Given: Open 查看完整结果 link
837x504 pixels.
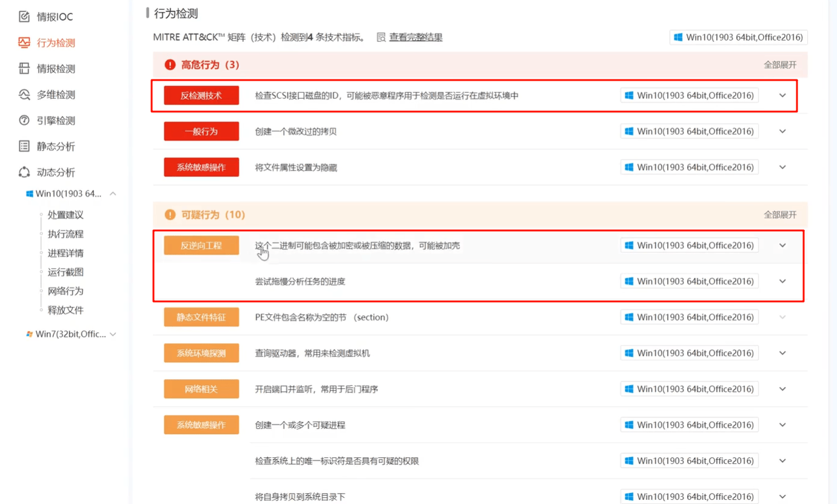Looking at the screenshot, I should tap(415, 38).
